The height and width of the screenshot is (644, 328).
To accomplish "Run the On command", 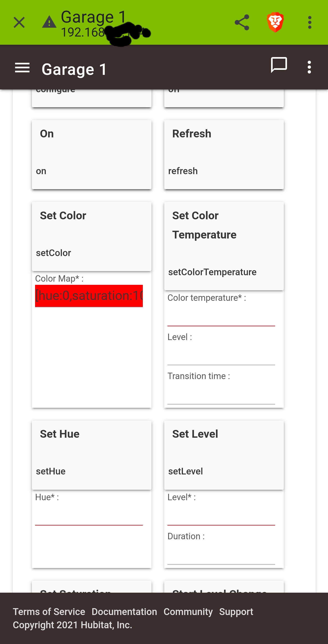I will coord(92,154).
